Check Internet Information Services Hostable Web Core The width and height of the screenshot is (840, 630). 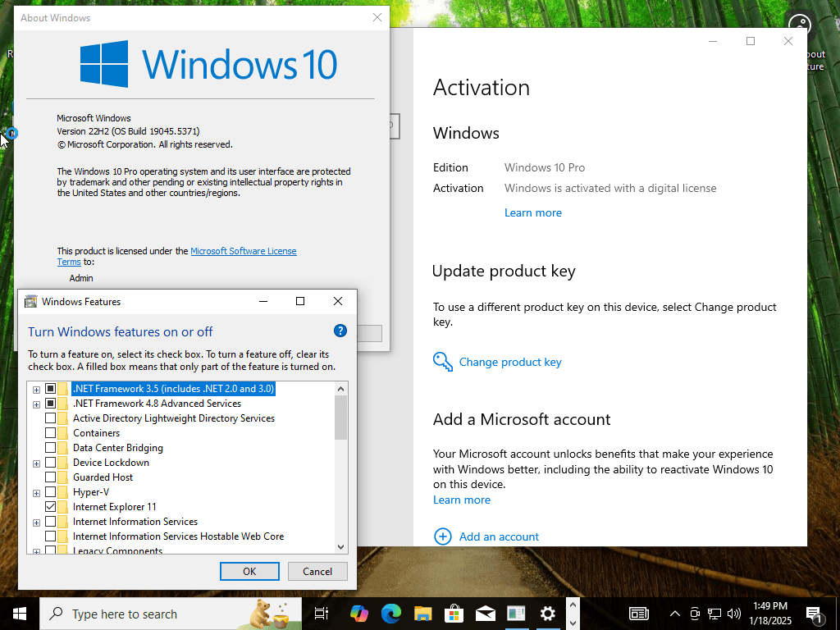(50, 536)
